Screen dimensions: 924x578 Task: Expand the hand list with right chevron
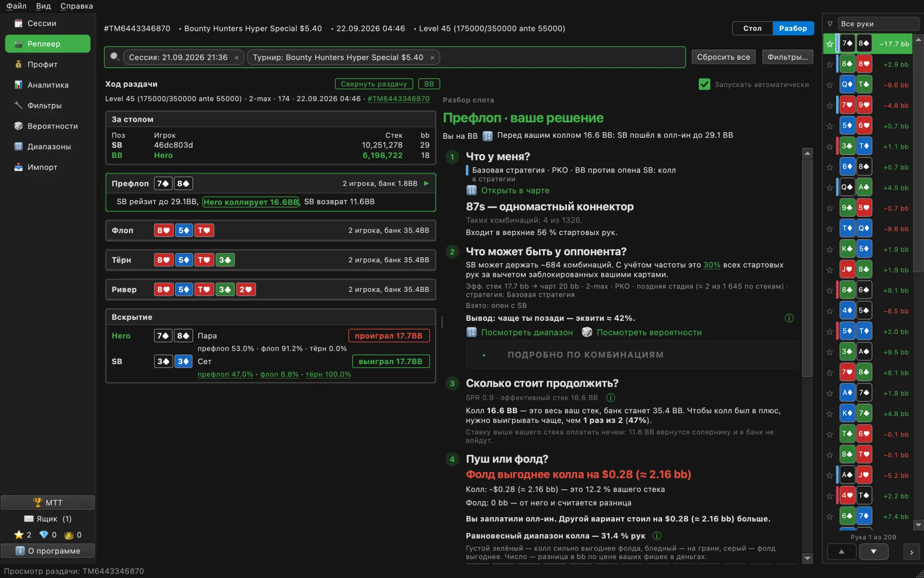coord(911,552)
